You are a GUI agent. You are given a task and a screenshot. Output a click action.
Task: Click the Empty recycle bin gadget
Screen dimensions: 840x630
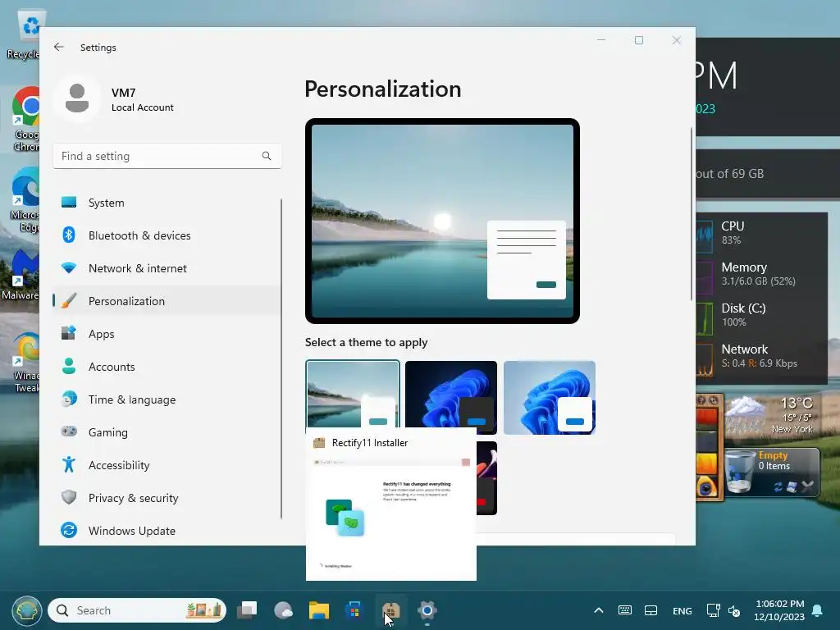[x=772, y=472]
